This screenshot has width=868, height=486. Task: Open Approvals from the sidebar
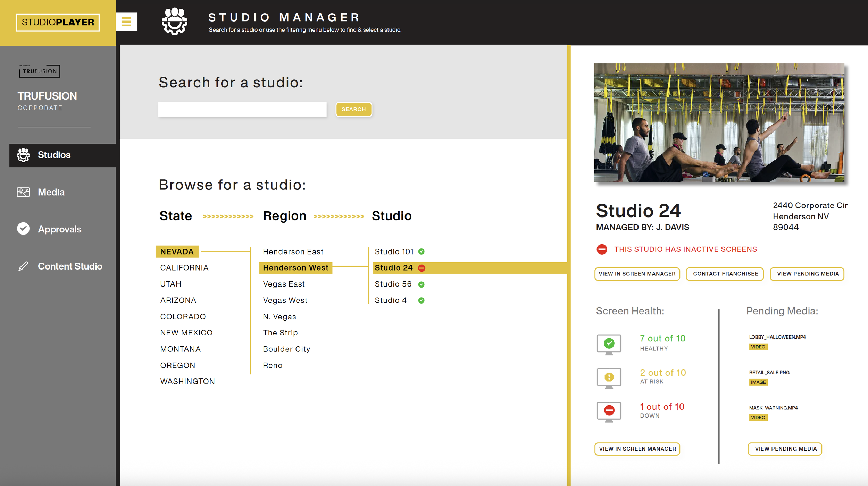59,229
